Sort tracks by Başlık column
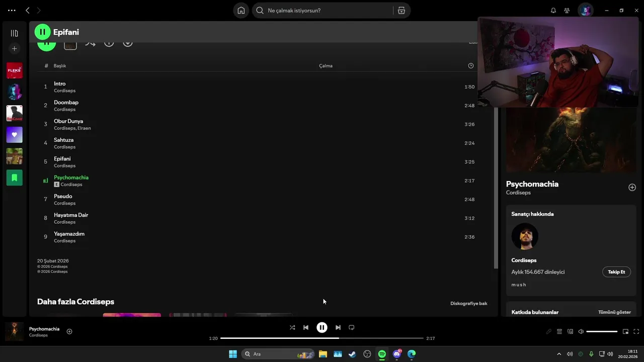 (x=60, y=66)
